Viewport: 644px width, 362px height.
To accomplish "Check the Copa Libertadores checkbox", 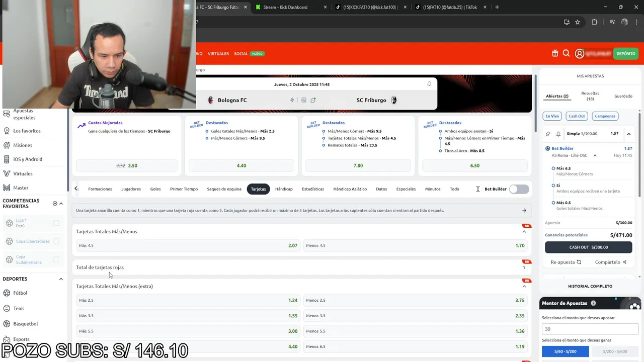I will coord(56,241).
